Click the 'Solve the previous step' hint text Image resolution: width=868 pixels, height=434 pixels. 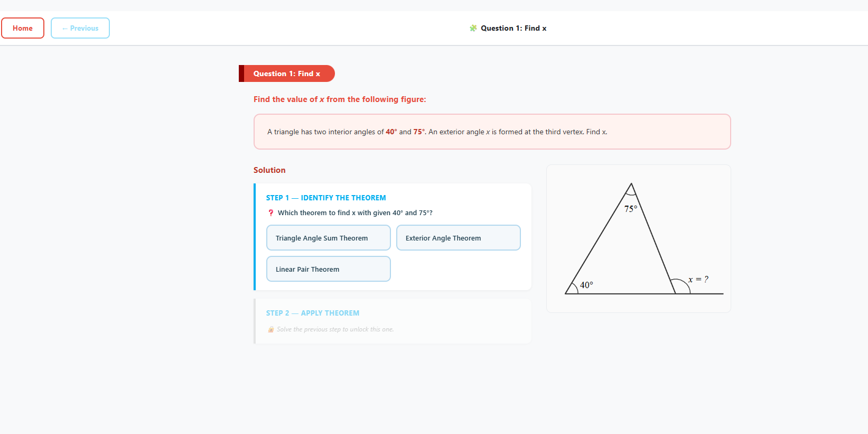335,329
